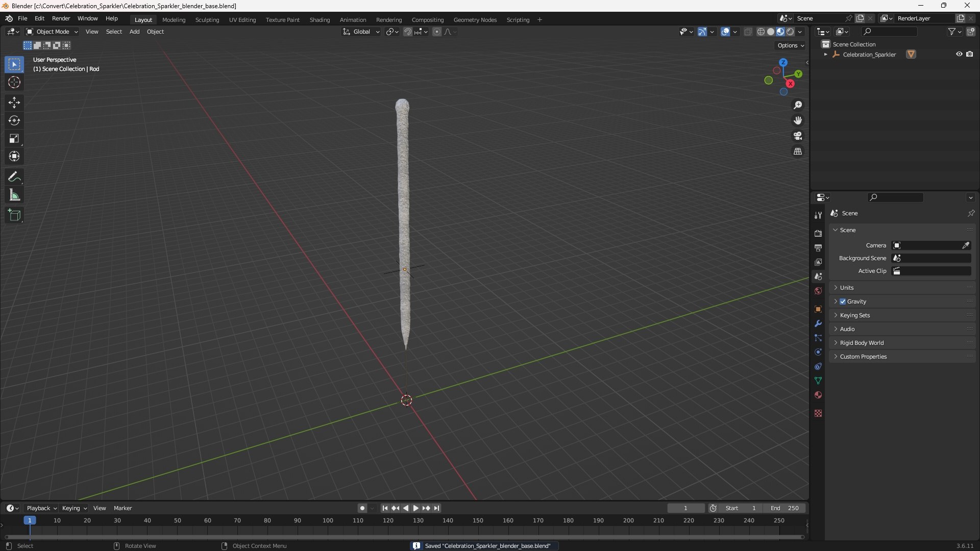The image size is (980, 551).
Task: Select the Measure tool
Action: [x=14, y=195]
